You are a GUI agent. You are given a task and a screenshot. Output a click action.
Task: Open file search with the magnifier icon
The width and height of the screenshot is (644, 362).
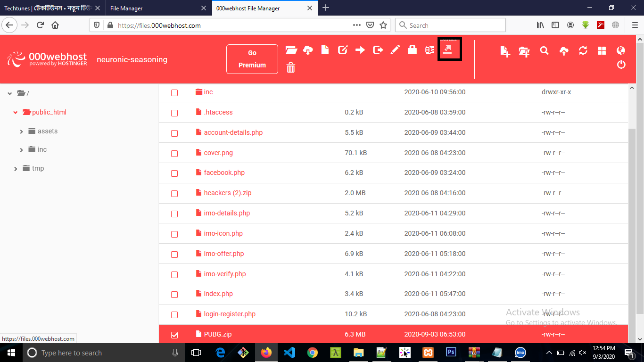coord(545,50)
